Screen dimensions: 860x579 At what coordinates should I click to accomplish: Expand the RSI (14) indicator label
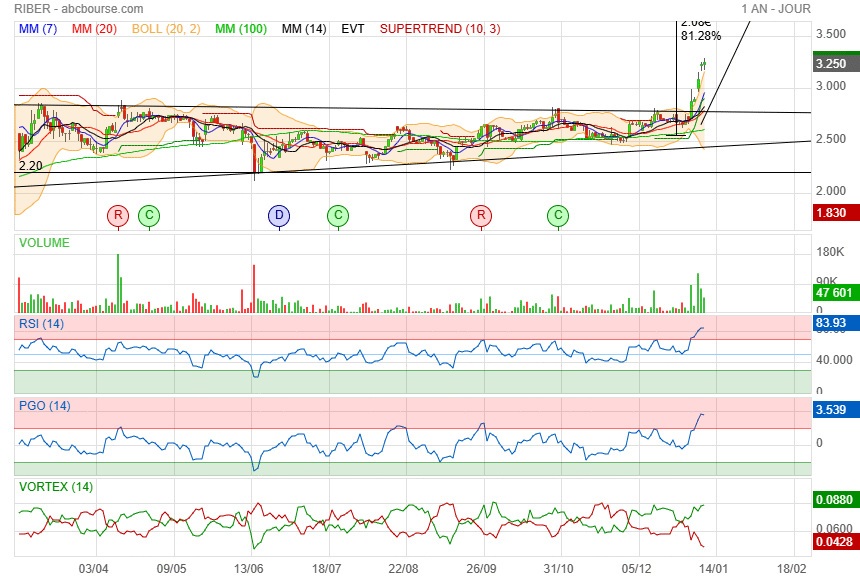pyautogui.click(x=42, y=323)
